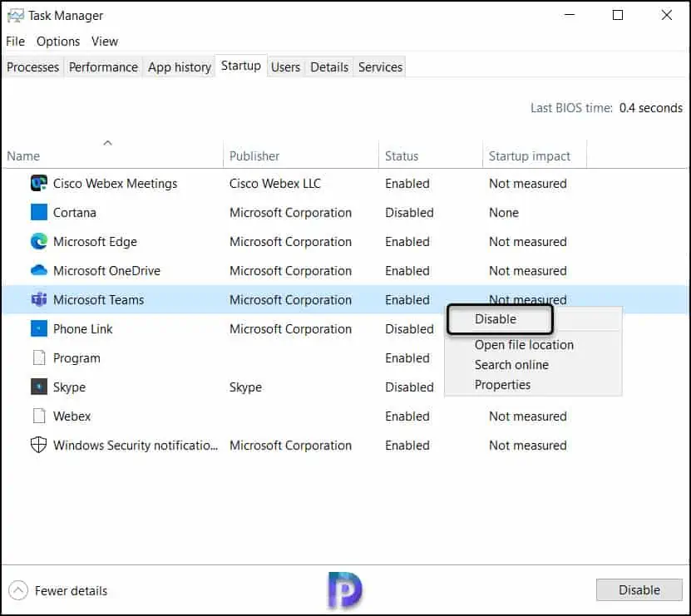Minimize the Task Manager window
Viewport: 691px width, 616px height.
click(570, 16)
